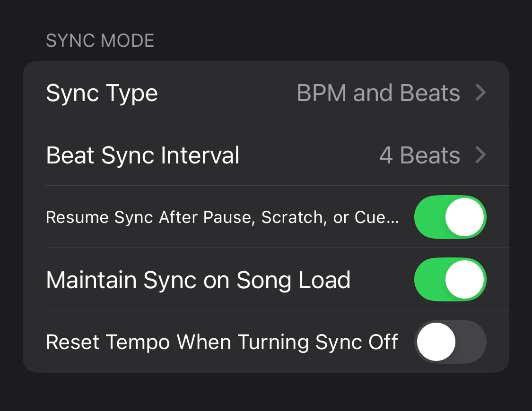Open the Sync Type setting row

click(265, 93)
